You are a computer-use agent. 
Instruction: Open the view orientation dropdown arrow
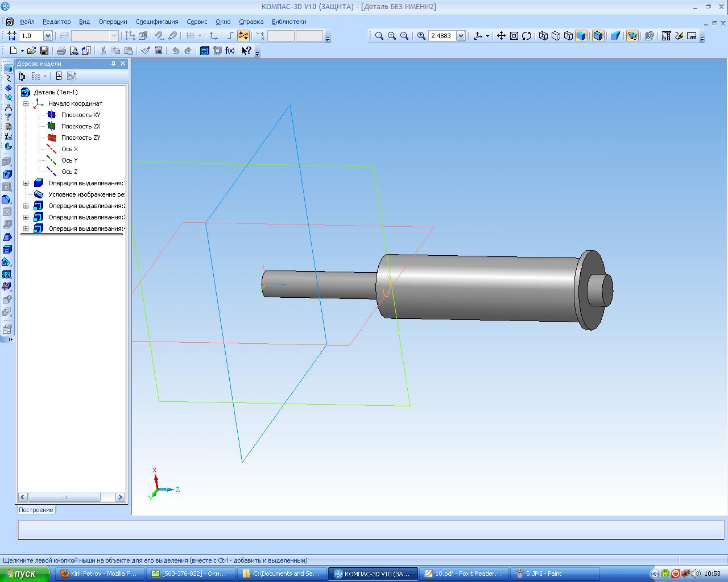pos(487,36)
